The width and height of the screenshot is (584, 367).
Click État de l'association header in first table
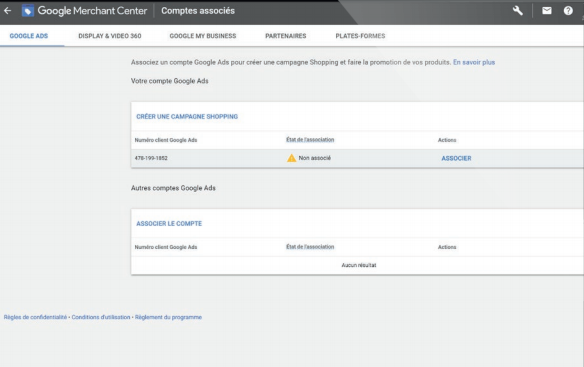[310, 140]
